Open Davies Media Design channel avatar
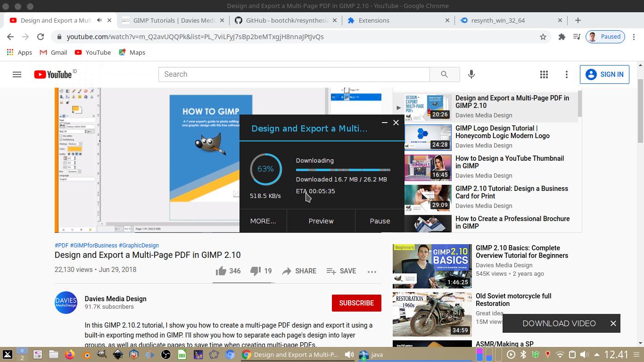Screen dimensions: 644x362 66,303
